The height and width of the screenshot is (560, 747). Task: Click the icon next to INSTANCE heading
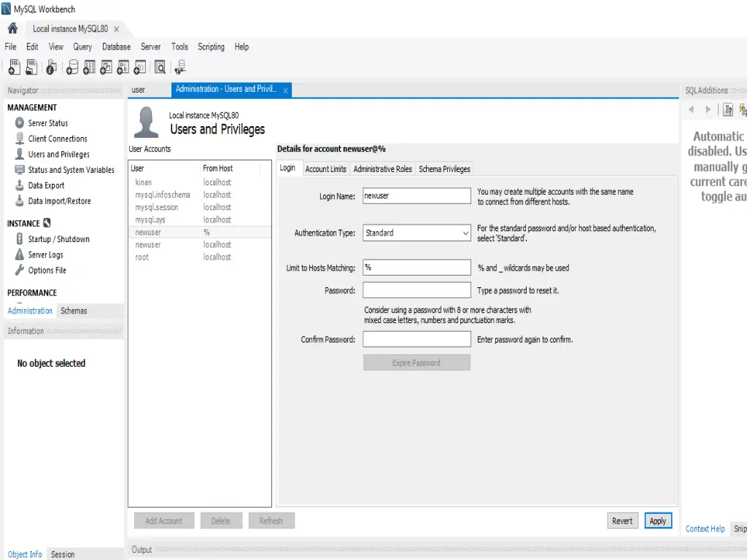47,223
